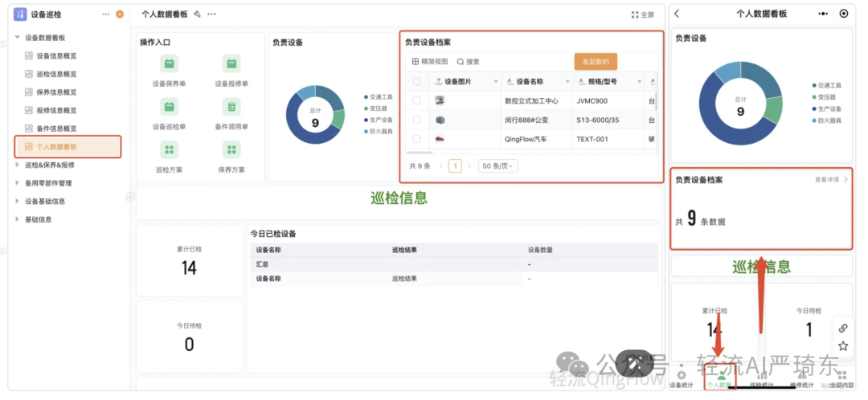
Task: Open the 规格/型号 column dropdown arrow
Action: coord(640,82)
